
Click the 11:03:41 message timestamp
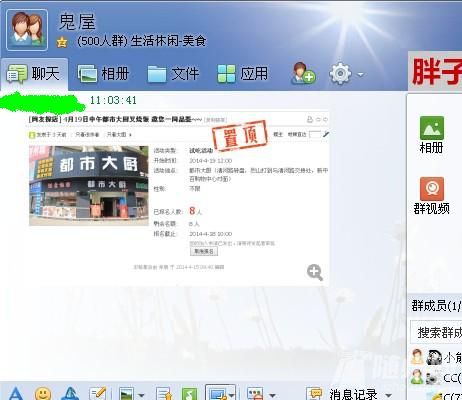(113, 100)
